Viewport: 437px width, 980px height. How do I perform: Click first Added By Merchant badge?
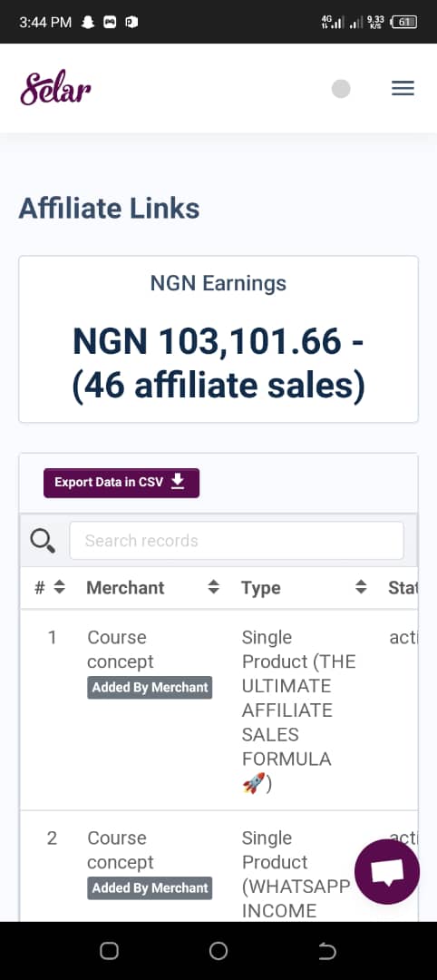150,688
